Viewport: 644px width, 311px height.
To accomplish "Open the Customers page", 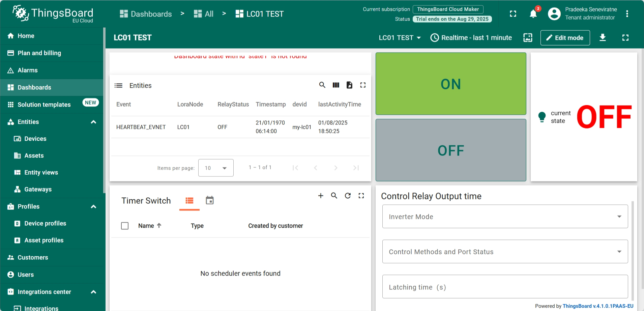I will tap(52, 257).
